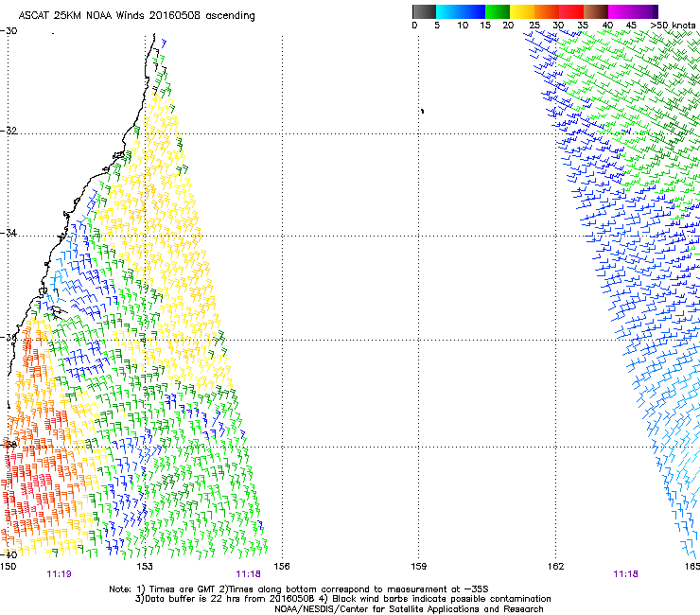Click the latitude label "-30"
The image size is (700, 615).
pos(9,31)
